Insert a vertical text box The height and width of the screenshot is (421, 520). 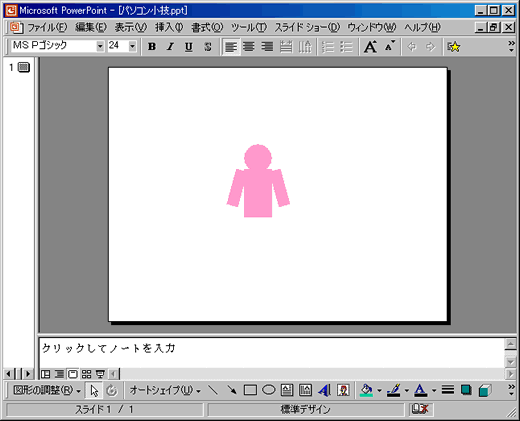(305, 390)
